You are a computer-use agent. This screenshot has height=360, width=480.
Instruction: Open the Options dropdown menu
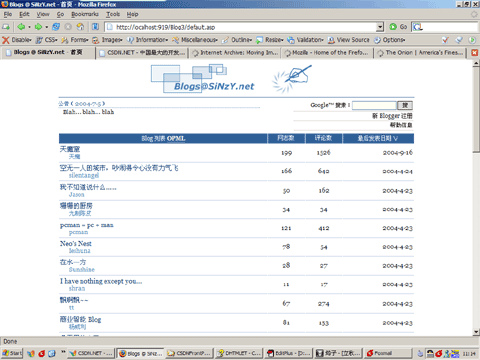pyautogui.click(x=390, y=40)
